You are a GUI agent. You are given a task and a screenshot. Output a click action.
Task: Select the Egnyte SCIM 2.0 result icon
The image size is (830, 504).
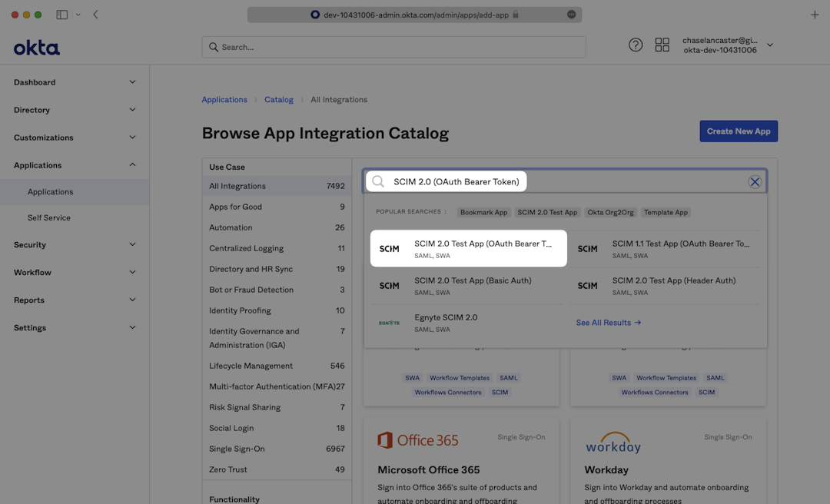389,322
